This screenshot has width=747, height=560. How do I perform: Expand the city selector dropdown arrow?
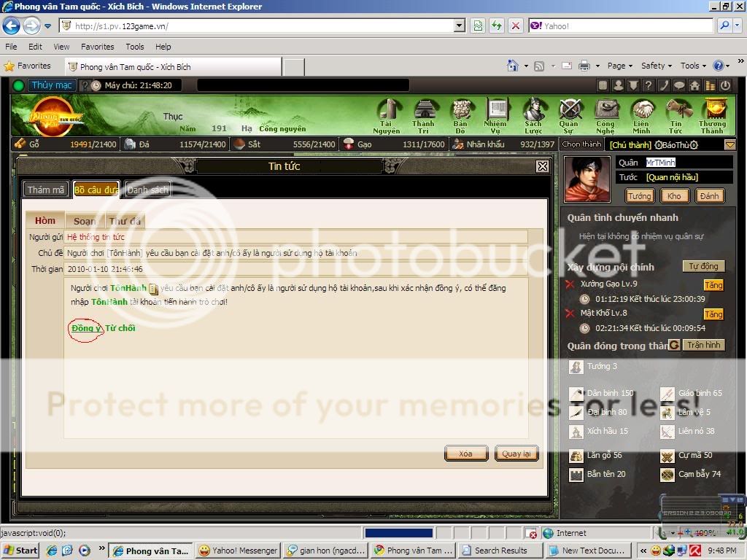point(729,145)
